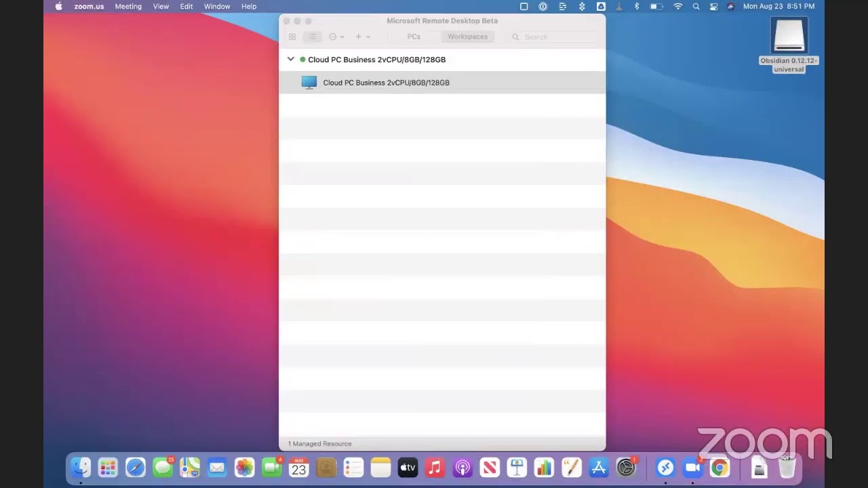The image size is (868, 488).
Task: Open Pages from the Dock
Action: click(x=571, y=468)
